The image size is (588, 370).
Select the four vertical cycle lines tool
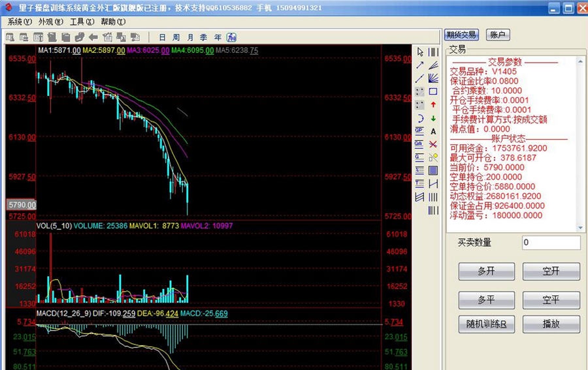click(x=433, y=197)
